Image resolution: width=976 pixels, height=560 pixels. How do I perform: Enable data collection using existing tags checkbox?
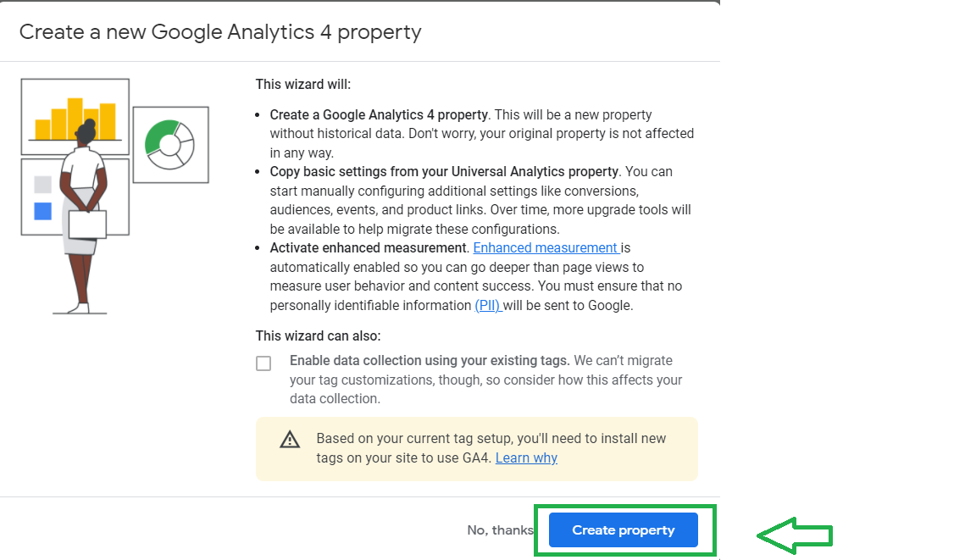pyautogui.click(x=263, y=363)
